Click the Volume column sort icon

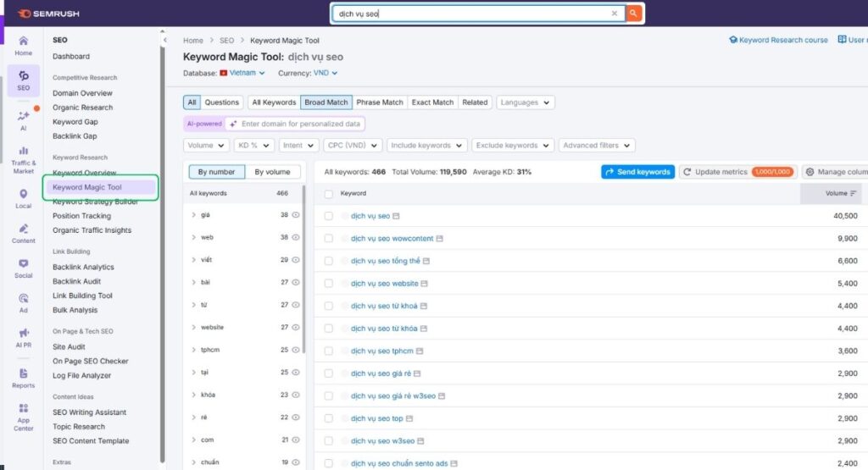(853, 194)
